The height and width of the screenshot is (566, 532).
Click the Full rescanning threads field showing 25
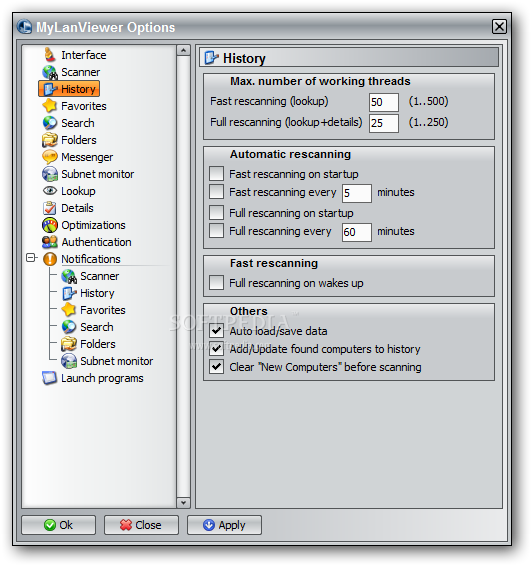(x=384, y=123)
